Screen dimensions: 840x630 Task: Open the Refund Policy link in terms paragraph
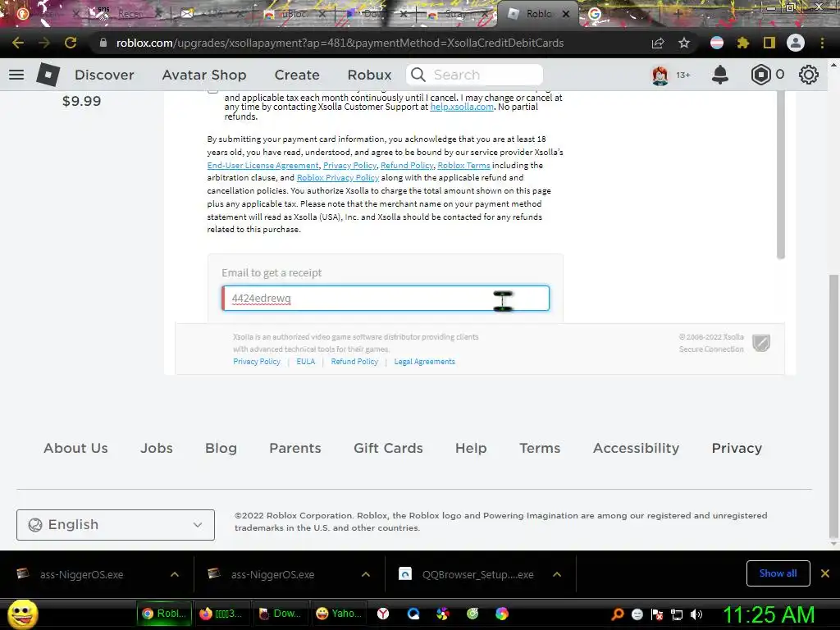pos(407,165)
